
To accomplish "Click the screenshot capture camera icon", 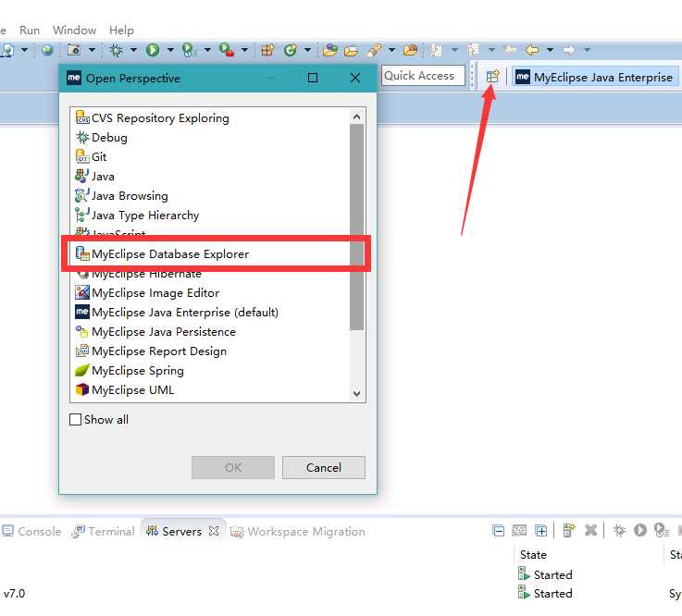I will click(x=73, y=50).
